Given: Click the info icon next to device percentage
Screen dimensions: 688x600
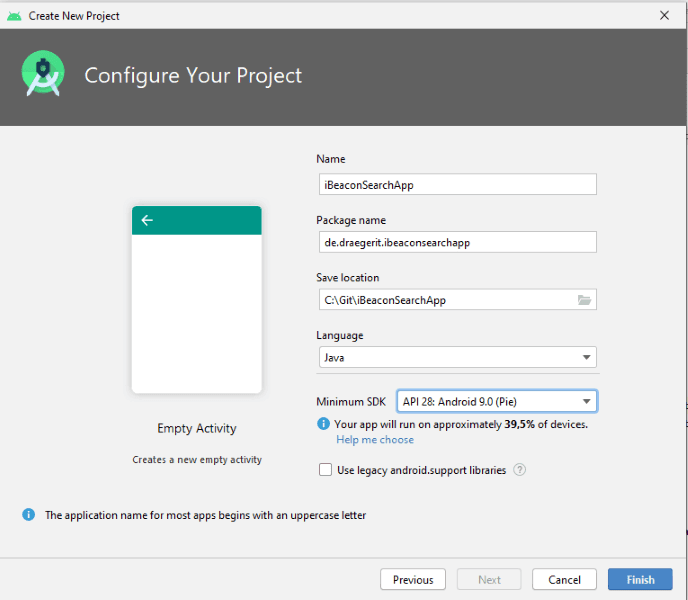Looking at the screenshot, I should click(323, 424).
